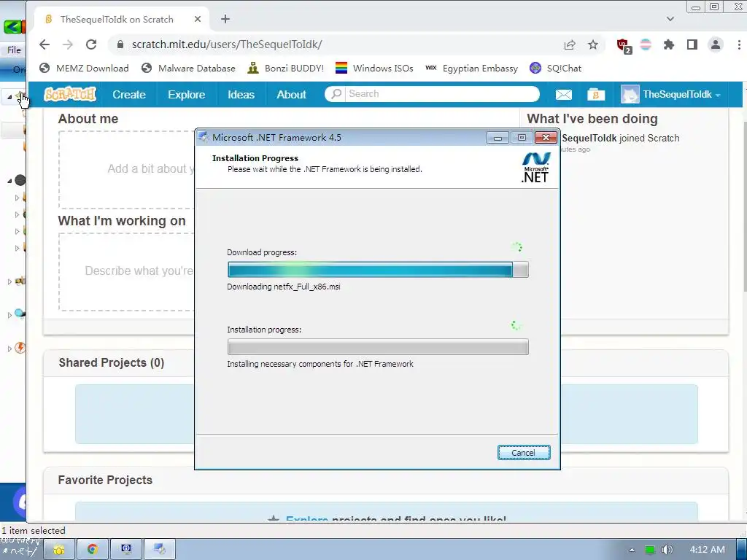
Task: Edit the What I'm working on box
Action: tap(126, 272)
